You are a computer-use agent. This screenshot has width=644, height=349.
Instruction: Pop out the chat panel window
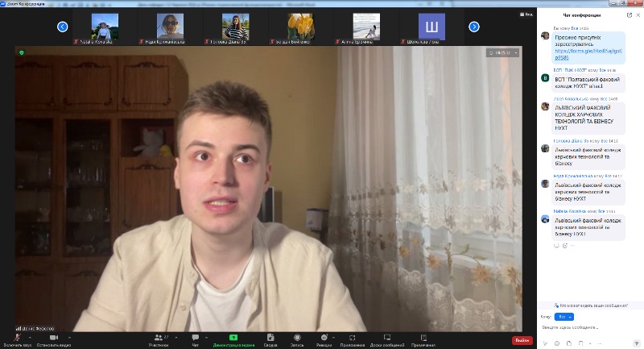pos(630,15)
